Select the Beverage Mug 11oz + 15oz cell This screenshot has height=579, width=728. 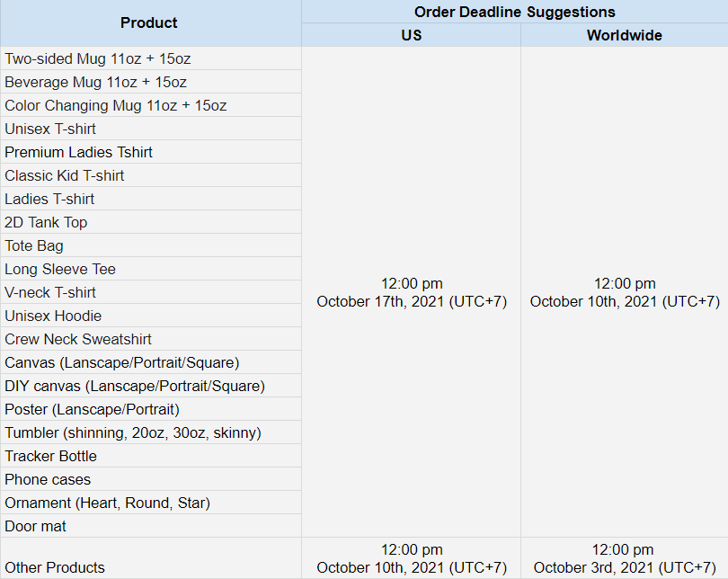pos(96,82)
